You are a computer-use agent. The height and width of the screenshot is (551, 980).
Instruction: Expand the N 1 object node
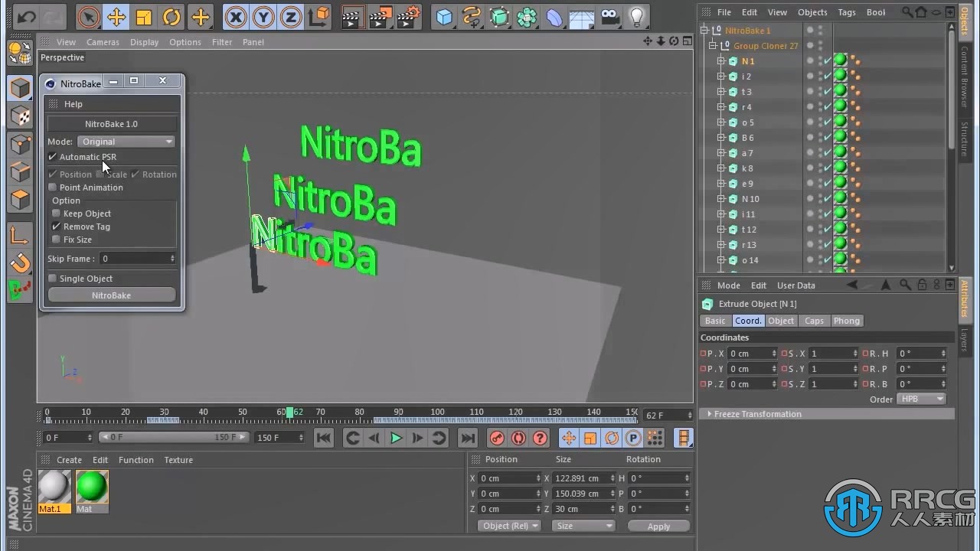[720, 61]
